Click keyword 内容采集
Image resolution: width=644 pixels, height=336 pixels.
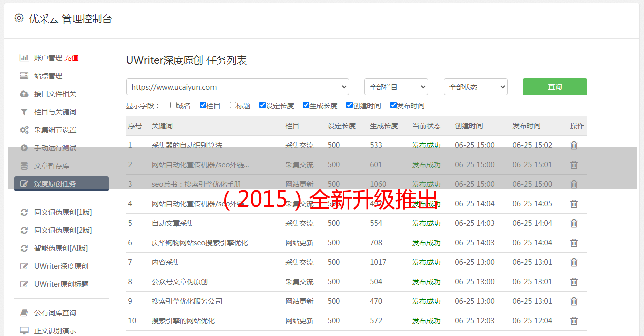tap(166, 262)
